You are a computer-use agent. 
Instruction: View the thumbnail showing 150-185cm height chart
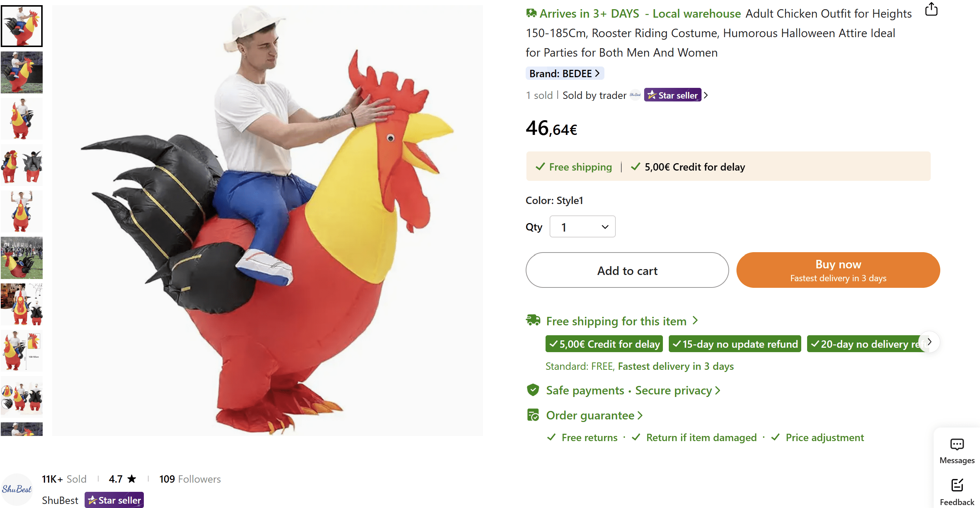tap(22, 351)
